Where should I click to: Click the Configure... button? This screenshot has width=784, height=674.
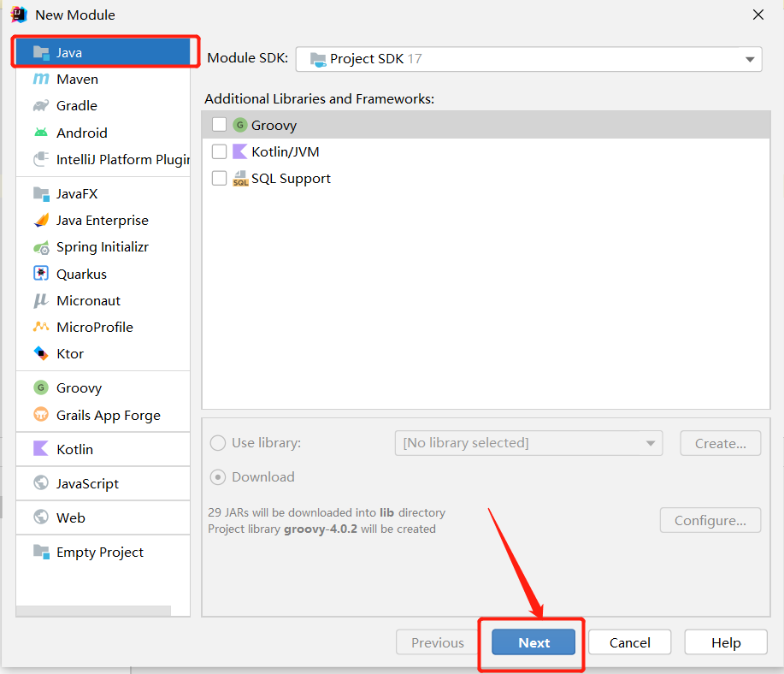point(710,520)
